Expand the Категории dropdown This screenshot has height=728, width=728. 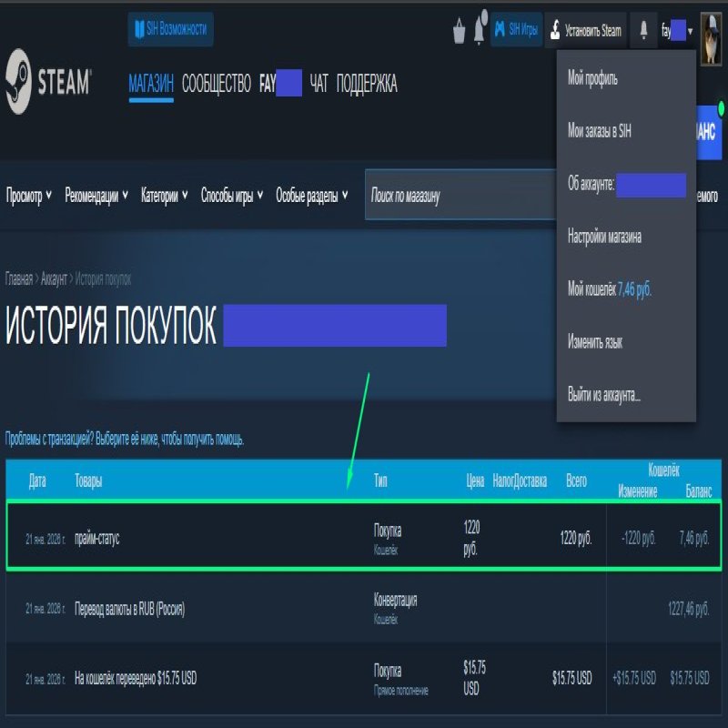[x=165, y=196]
